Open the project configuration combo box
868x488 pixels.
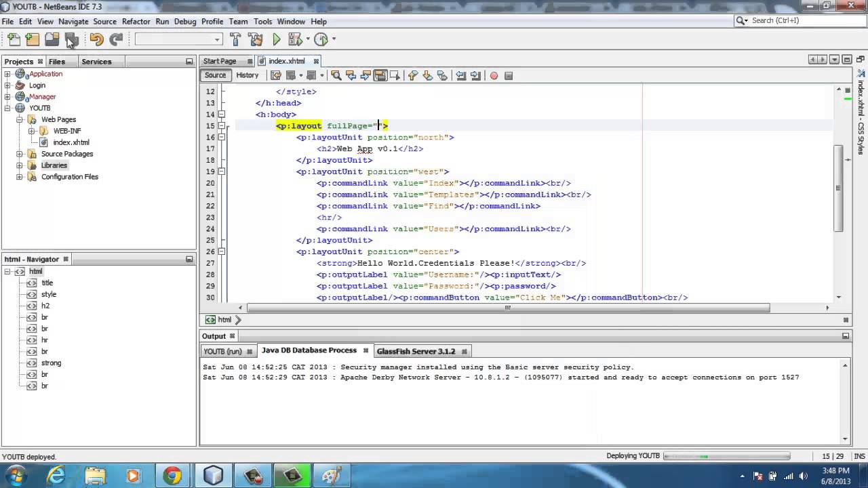coord(179,39)
